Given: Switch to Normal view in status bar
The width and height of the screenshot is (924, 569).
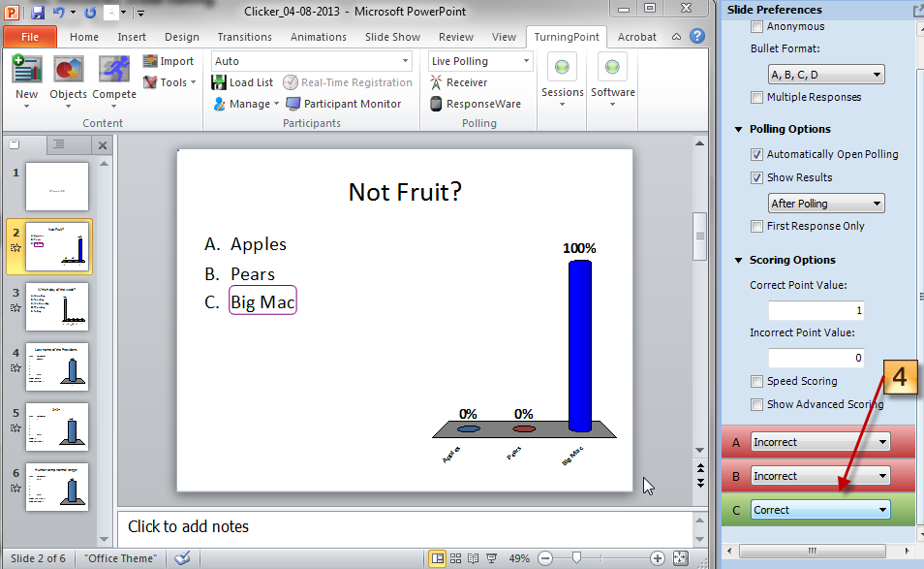Looking at the screenshot, I should [x=437, y=557].
